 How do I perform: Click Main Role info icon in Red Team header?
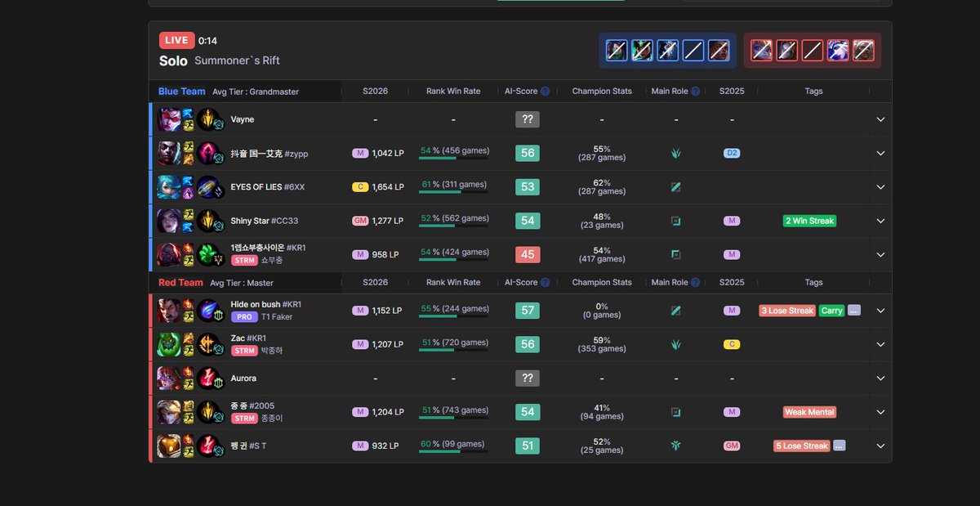(x=695, y=282)
